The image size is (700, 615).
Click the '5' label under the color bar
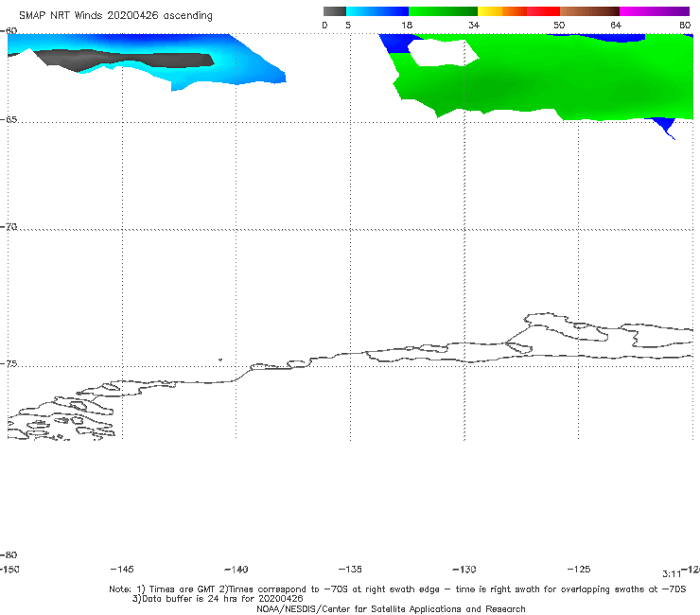pyautogui.click(x=348, y=26)
